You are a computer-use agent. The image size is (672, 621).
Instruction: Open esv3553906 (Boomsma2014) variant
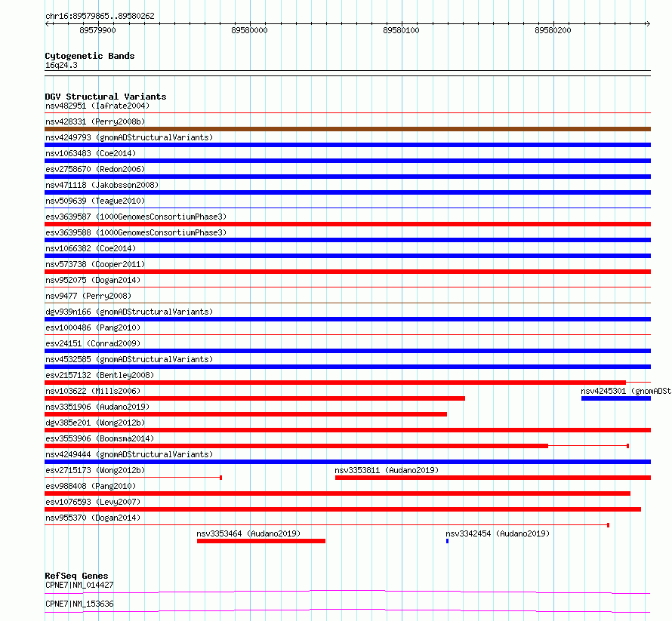(x=100, y=438)
